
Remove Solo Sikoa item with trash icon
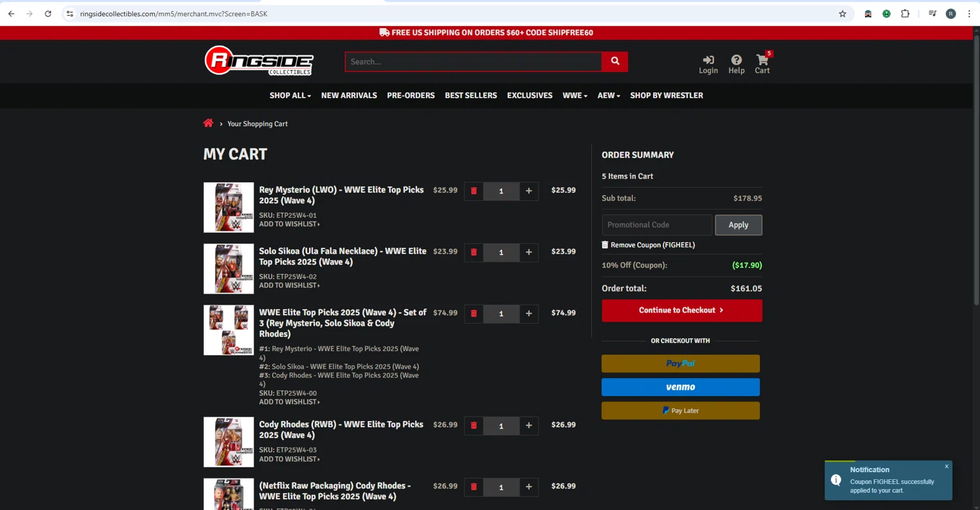point(474,252)
